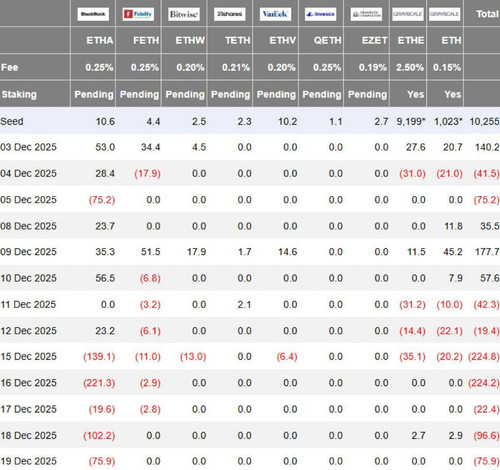Image resolution: width=500 pixels, height=470 pixels.
Task: Click the 08 Dec 2025 date label
Action: coord(28,226)
